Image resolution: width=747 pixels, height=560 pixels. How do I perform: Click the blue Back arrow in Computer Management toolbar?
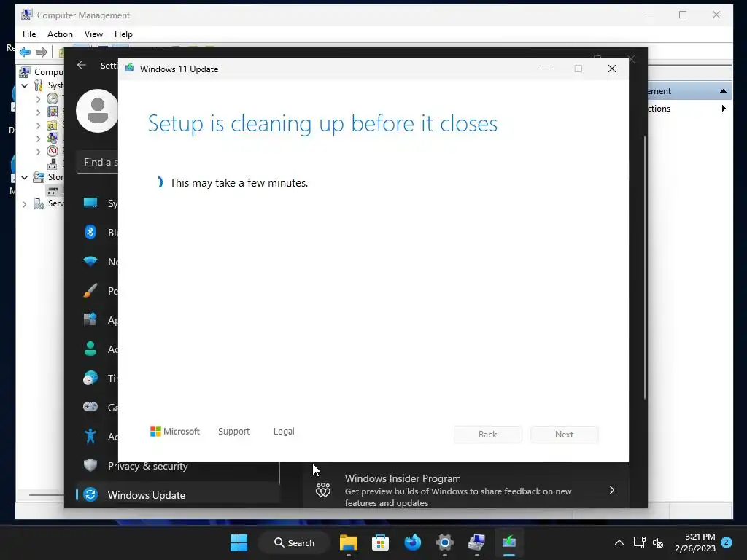pos(26,52)
